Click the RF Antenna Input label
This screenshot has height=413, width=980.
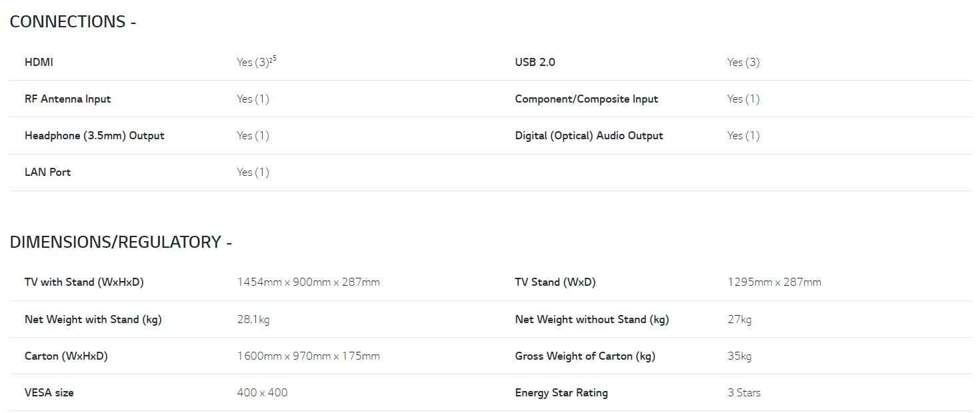pos(67,99)
